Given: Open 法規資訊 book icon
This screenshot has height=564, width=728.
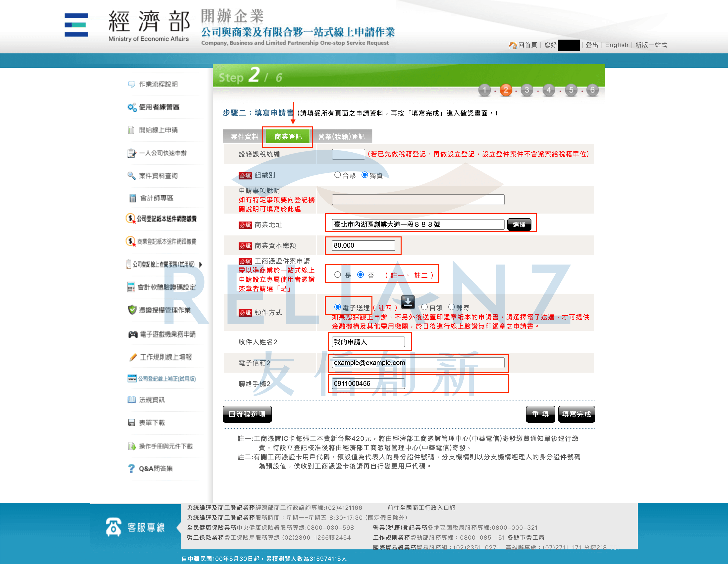Looking at the screenshot, I should pyautogui.click(x=132, y=400).
